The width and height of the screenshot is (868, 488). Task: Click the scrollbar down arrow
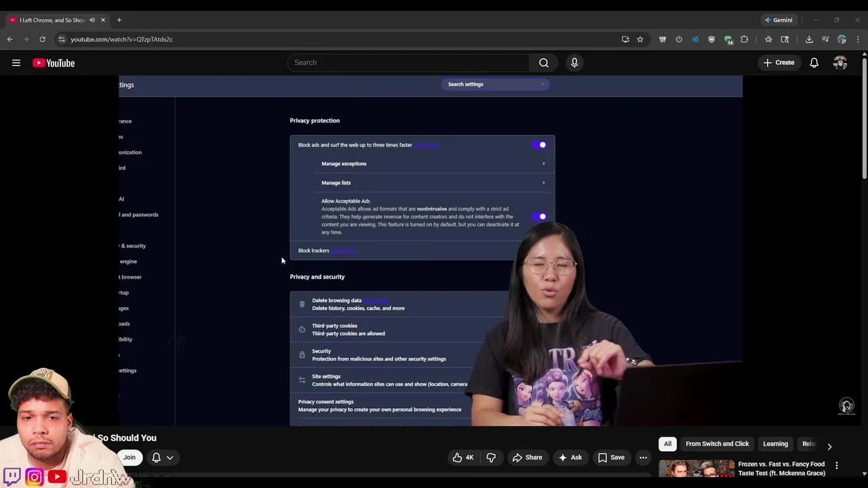coord(864,473)
